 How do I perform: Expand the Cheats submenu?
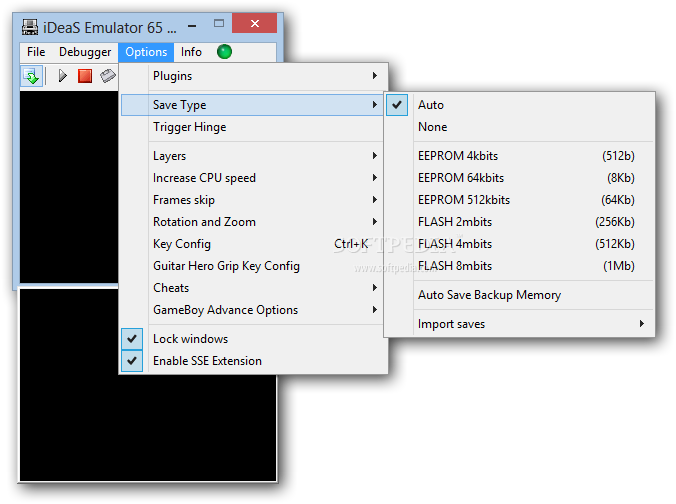[x=253, y=288]
